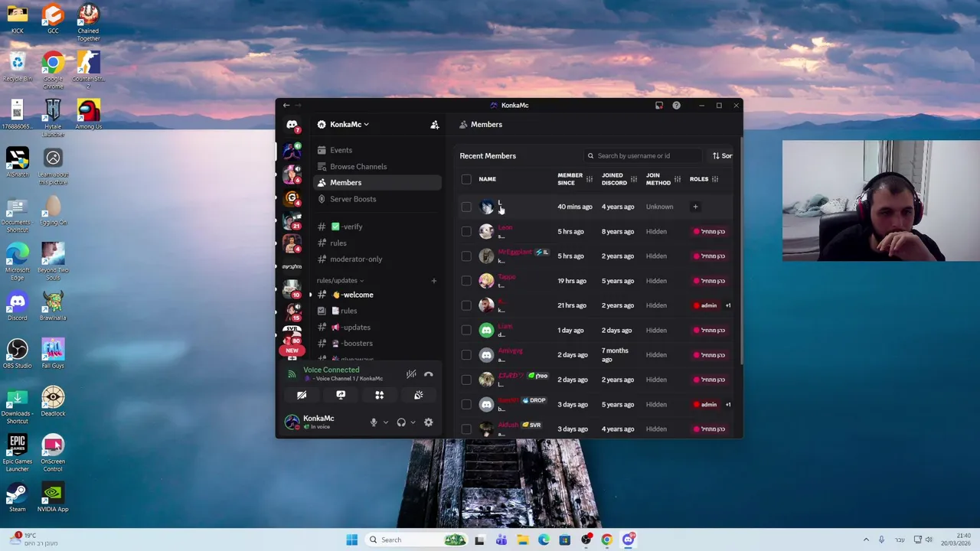The width and height of the screenshot is (980, 551).
Task: Select Members in the sidebar
Action: (377, 183)
